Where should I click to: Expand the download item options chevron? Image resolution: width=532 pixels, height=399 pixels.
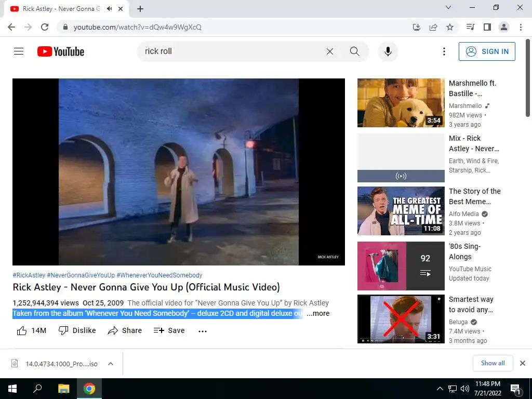(x=111, y=364)
